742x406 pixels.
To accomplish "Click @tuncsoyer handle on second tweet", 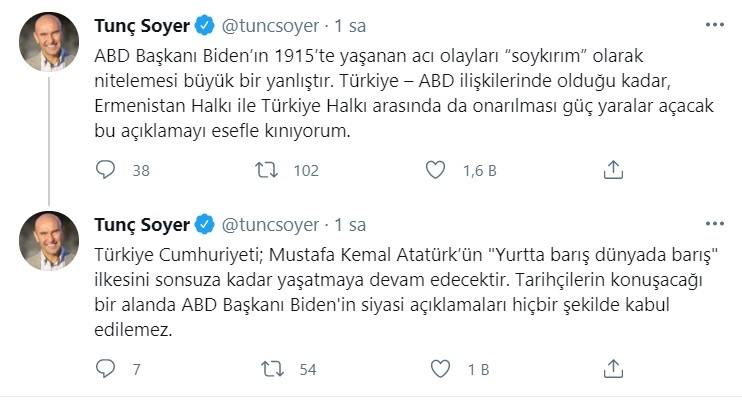I will (273, 222).
